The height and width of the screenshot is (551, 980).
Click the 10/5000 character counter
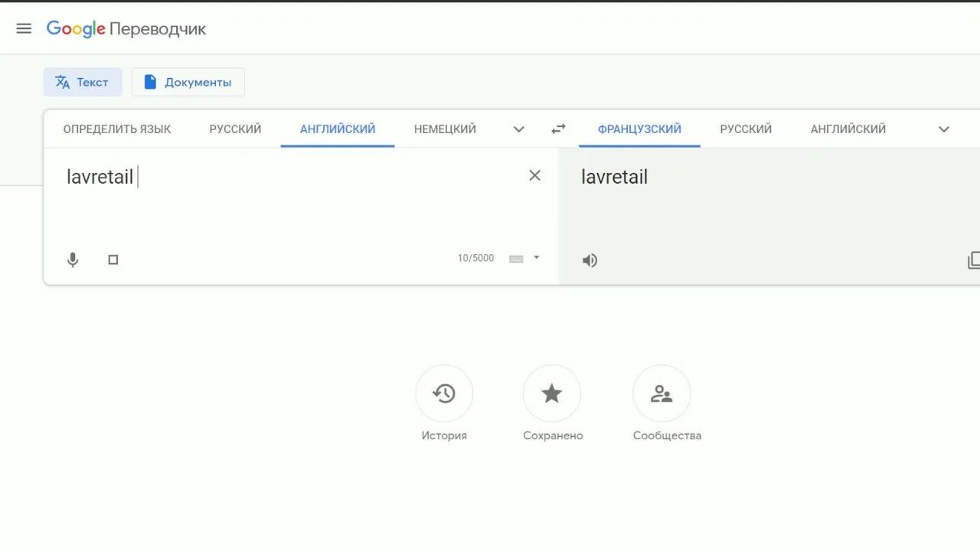point(475,258)
